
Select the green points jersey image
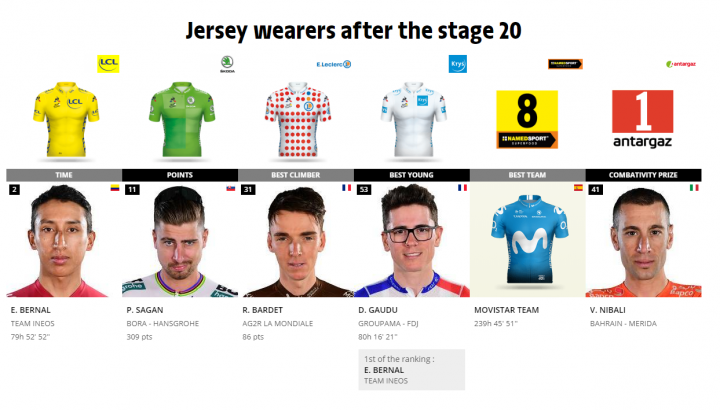pyautogui.click(x=182, y=119)
